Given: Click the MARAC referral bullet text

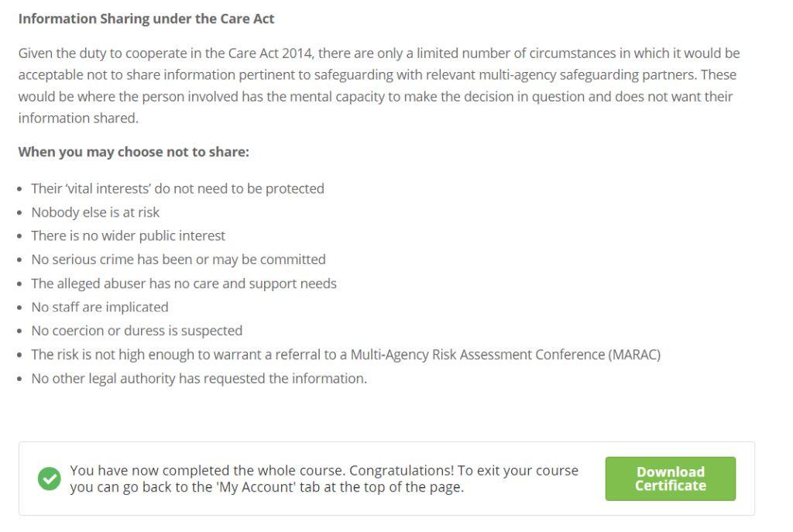Looking at the screenshot, I should tap(346, 355).
